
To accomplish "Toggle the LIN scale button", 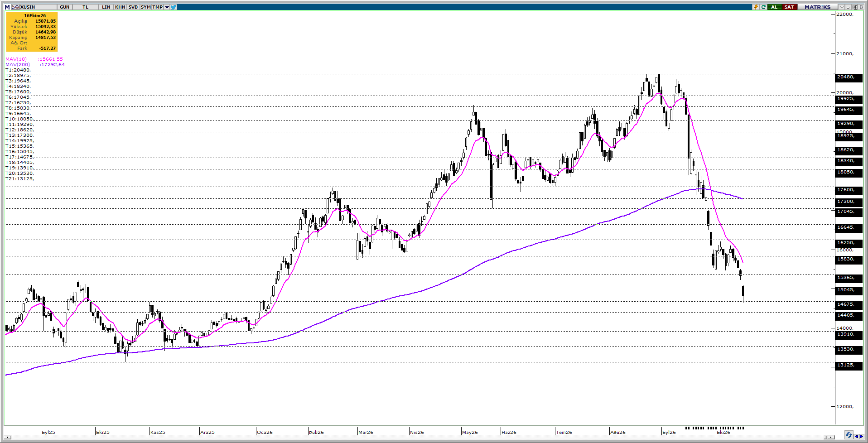I will click(106, 7).
